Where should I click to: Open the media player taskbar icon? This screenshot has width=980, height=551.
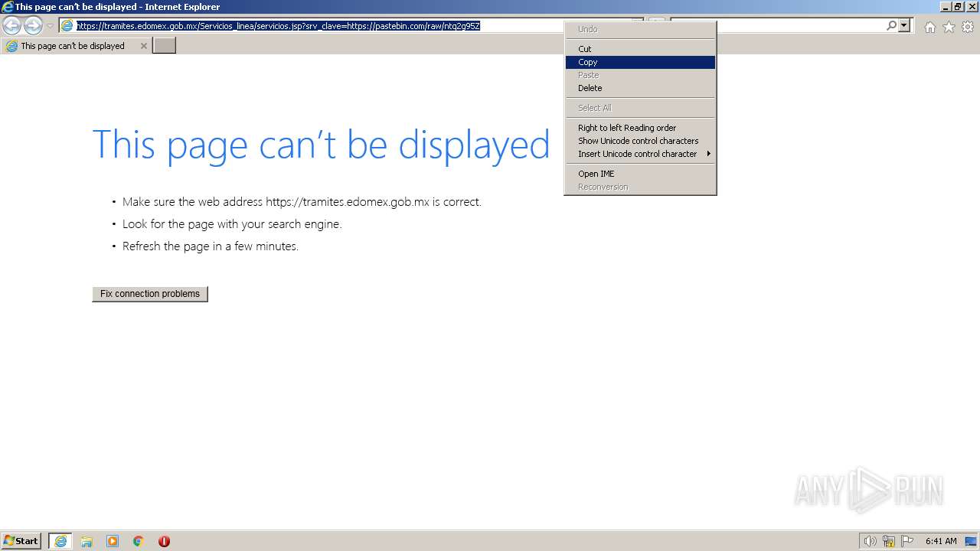coord(113,541)
